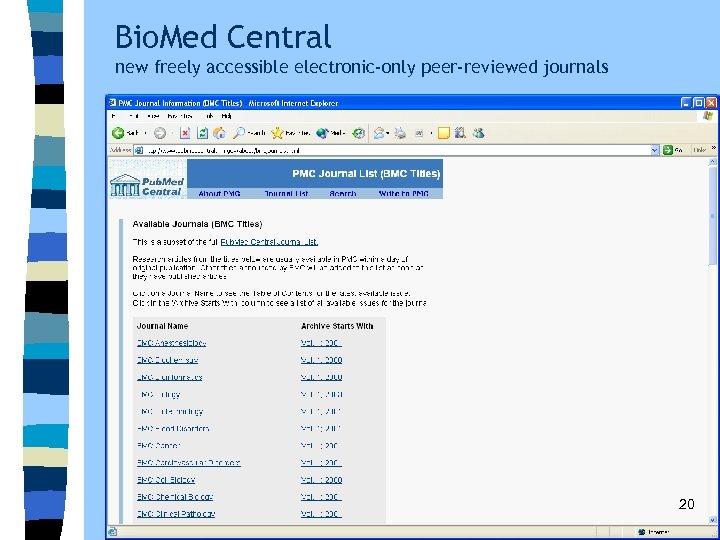720x540 pixels.
Task: Click the greyed Forward arrow button
Action: [159, 133]
